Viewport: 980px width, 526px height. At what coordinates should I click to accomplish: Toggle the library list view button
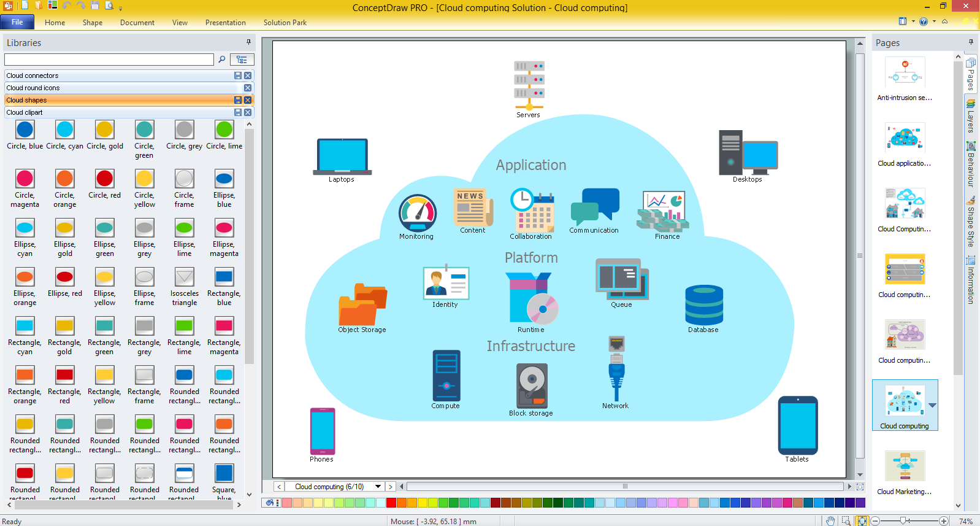(242, 60)
